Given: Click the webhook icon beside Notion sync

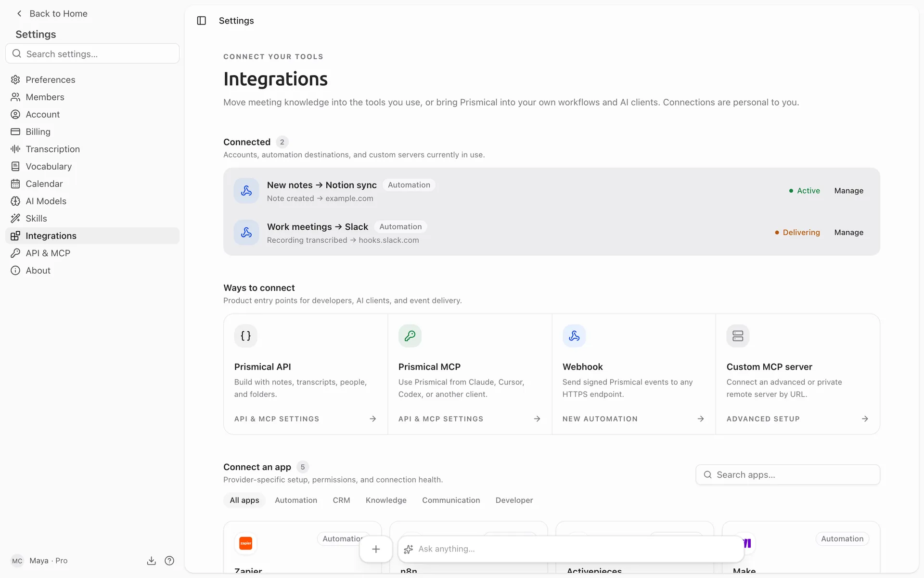Looking at the screenshot, I should [246, 191].
